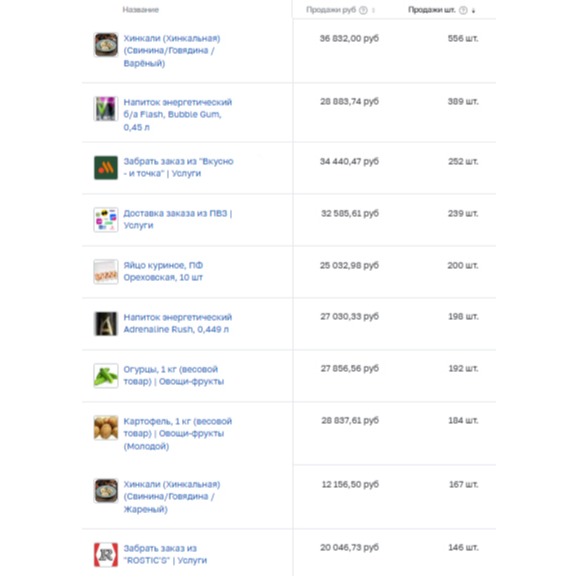Open the green Вкусно и точка logo icon
This screenshot has height=577, width=577.
(106, 168)
